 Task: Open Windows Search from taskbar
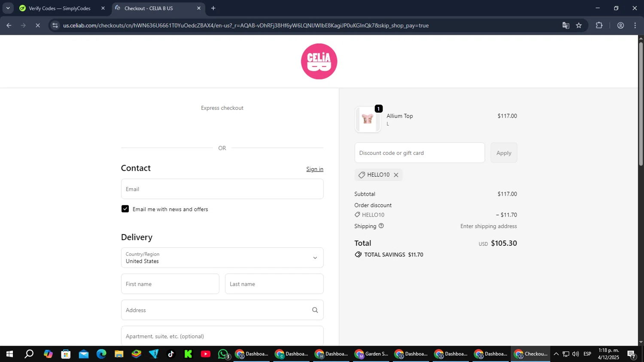29,354
